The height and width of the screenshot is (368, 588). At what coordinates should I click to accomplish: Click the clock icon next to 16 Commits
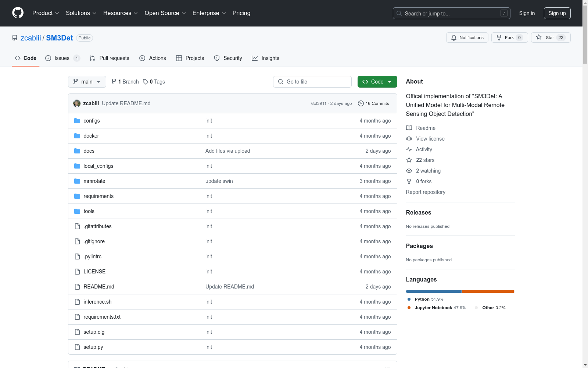(x=361, y=103)
